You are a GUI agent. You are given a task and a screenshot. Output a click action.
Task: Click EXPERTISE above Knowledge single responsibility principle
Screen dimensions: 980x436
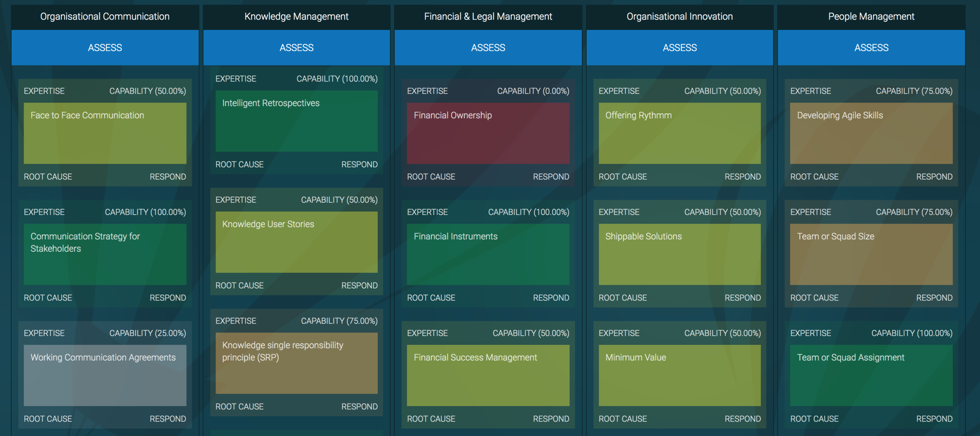(x=236, y=321)
